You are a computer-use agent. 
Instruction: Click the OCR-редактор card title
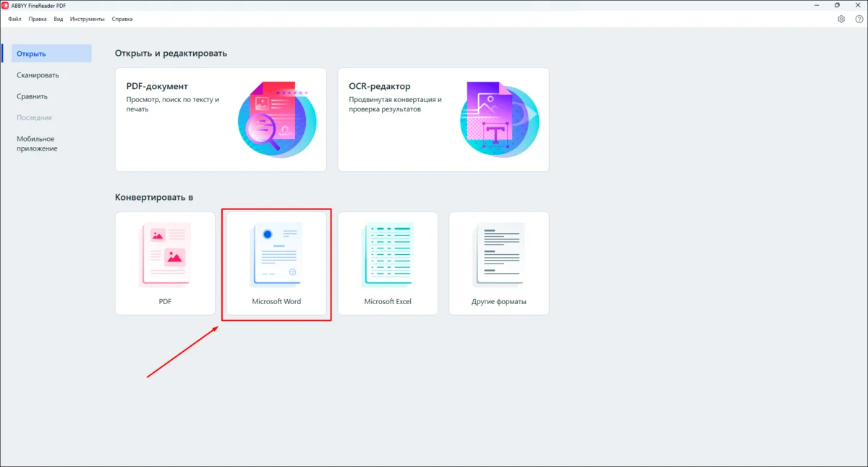pyautogui.click(x=379, y=86)
